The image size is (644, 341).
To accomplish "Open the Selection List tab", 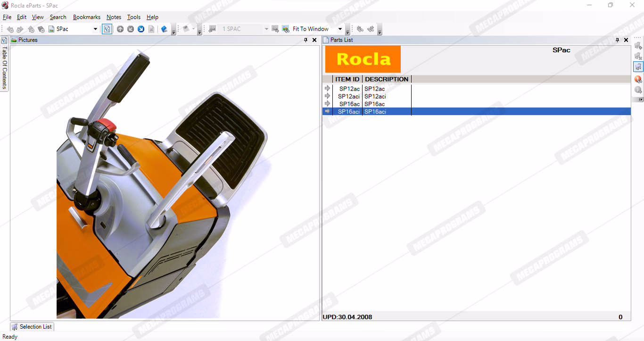I will tap(32, 326).
